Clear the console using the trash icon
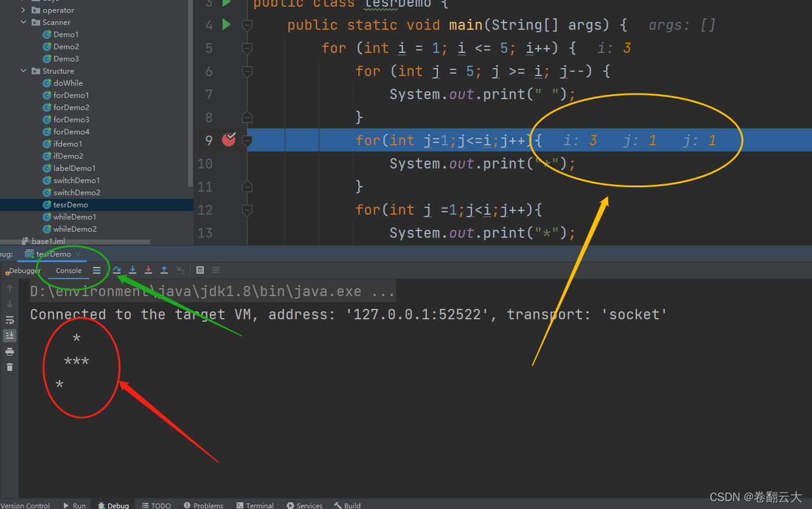This screenshot has width=812, height=509. coord(9,367)
